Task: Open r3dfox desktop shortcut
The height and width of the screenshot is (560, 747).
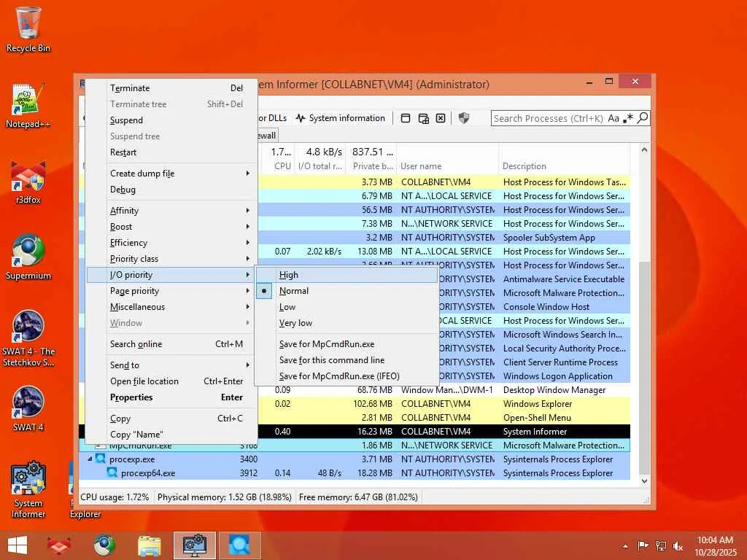Action: pos(28,182)
